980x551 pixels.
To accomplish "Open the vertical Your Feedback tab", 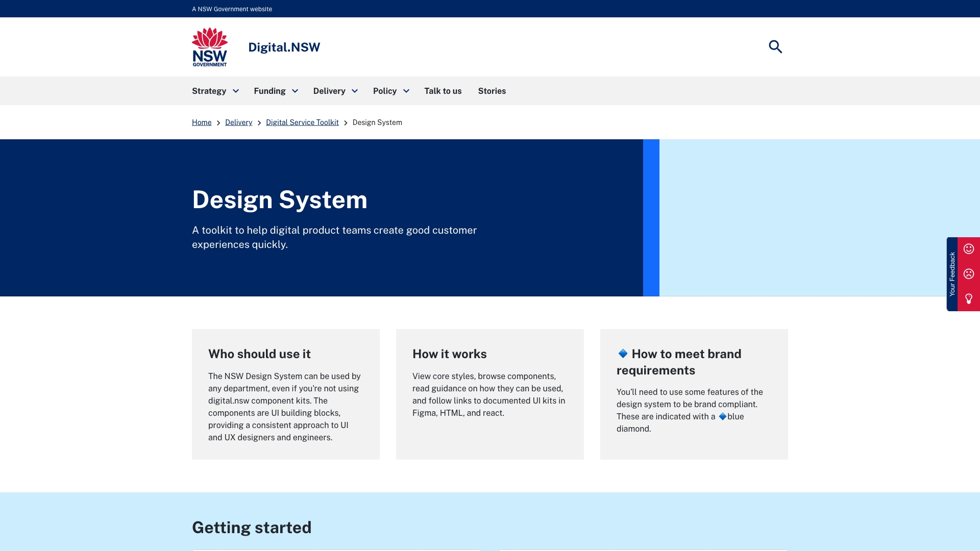I will tap(952, 274).
